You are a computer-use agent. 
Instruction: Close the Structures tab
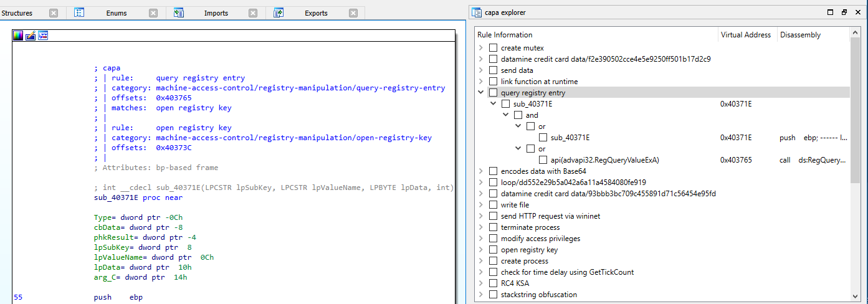(54, 13)
